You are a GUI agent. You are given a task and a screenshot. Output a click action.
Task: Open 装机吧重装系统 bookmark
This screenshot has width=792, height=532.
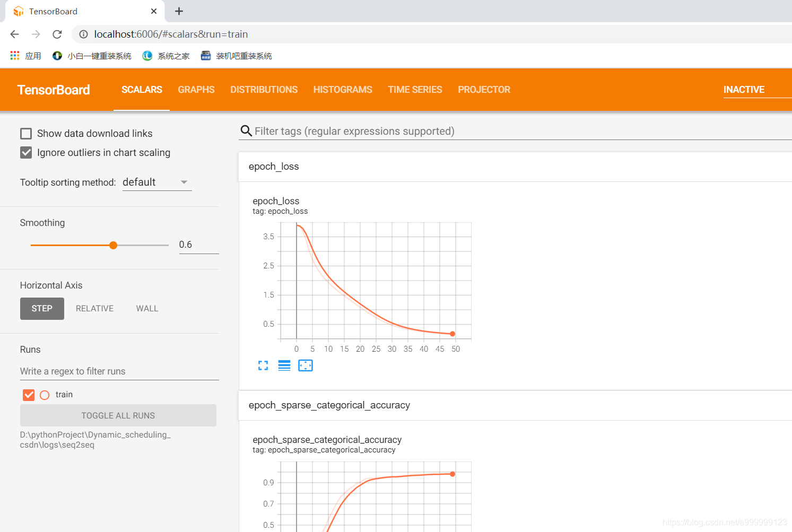click(x=236, y=56)
